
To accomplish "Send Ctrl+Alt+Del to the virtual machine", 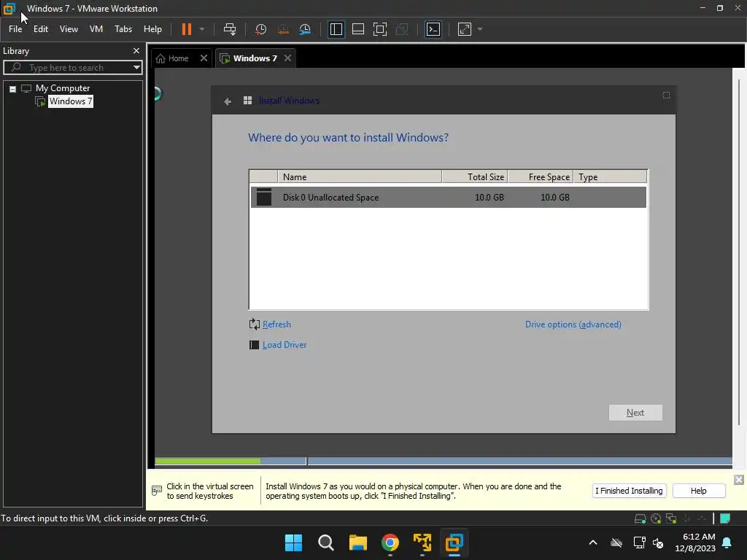I will pyautogui.click(x=230, y=29).
